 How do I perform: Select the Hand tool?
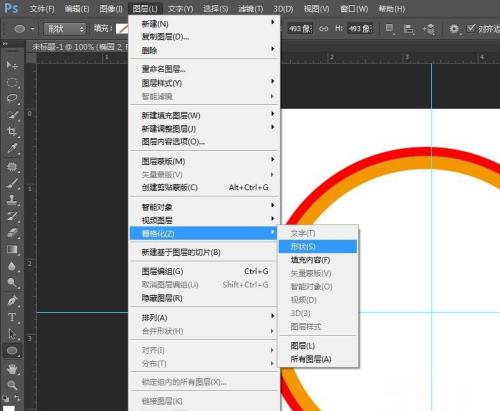[x=12, y=369]
